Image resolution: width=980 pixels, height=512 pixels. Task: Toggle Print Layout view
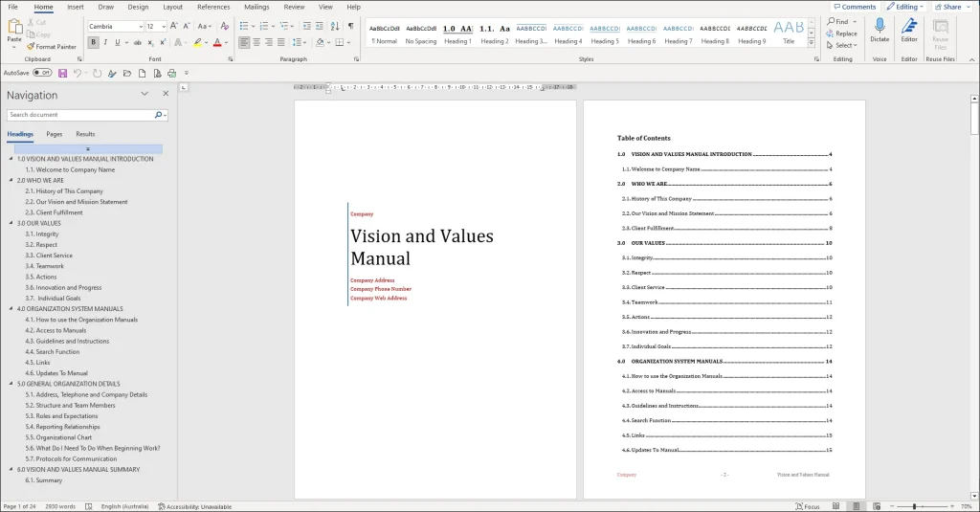pyautogui.click(x=857, y=506)
